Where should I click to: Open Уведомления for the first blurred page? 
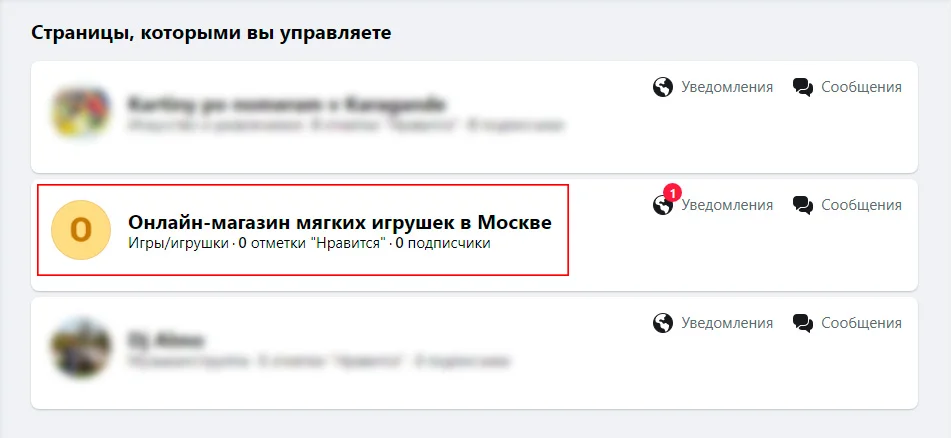(727, 87)
